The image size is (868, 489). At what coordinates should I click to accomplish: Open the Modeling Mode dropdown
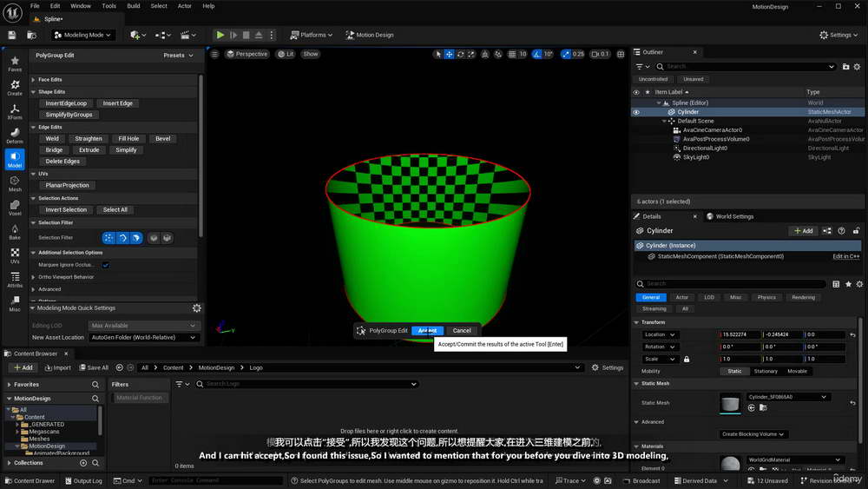click(83, 35)
